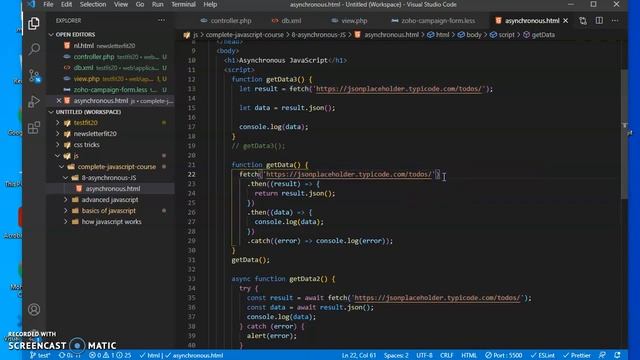Collapse the js folder
This screenshot has width=640, height=360.
coord(76,156)
